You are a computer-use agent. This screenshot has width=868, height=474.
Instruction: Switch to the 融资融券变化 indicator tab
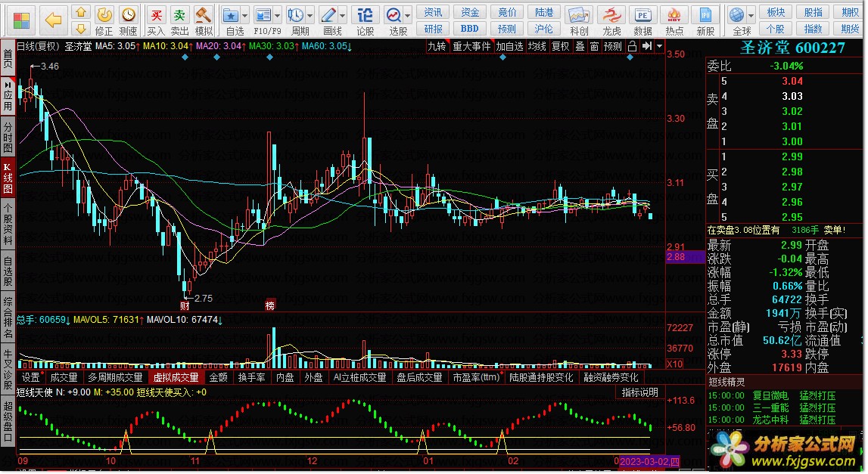[x=611, y=377]
